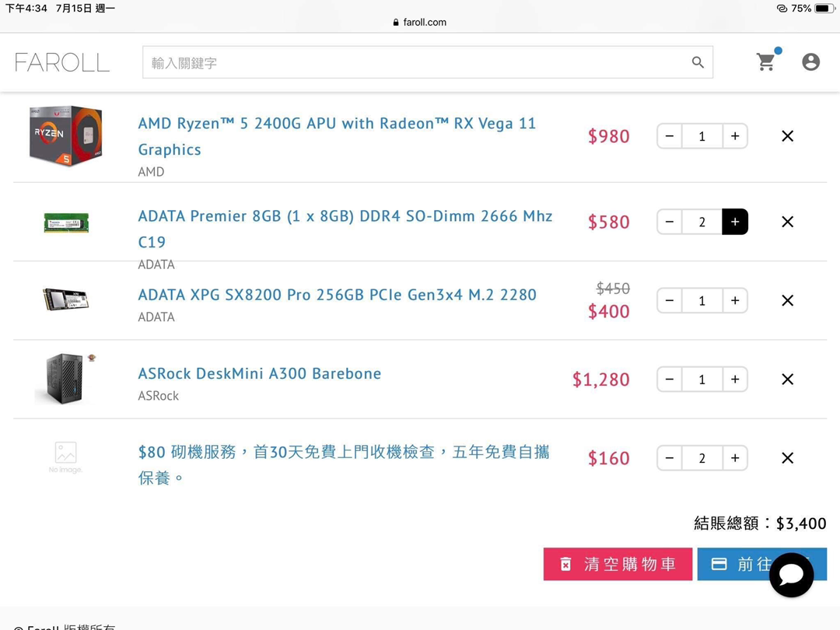Click the faroll.com address bar
840x630 pixels.
(419, 22)
